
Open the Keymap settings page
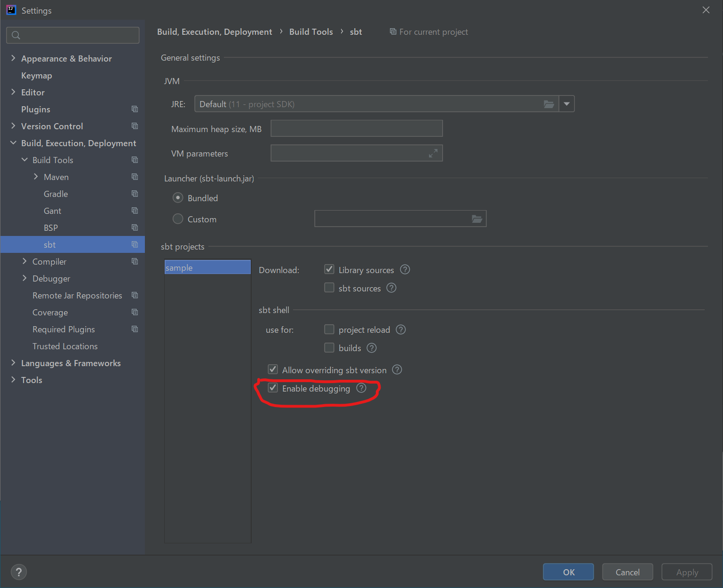37,75
